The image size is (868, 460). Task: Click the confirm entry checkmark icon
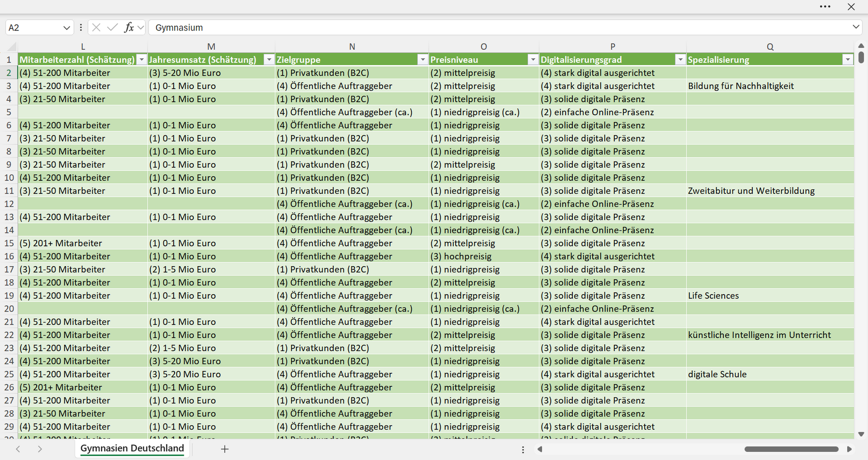[112, 27]
